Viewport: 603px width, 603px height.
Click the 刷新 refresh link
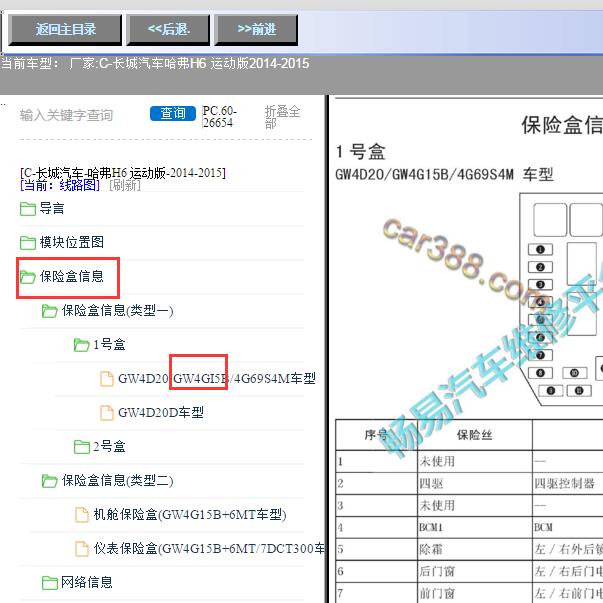(125, 186)
